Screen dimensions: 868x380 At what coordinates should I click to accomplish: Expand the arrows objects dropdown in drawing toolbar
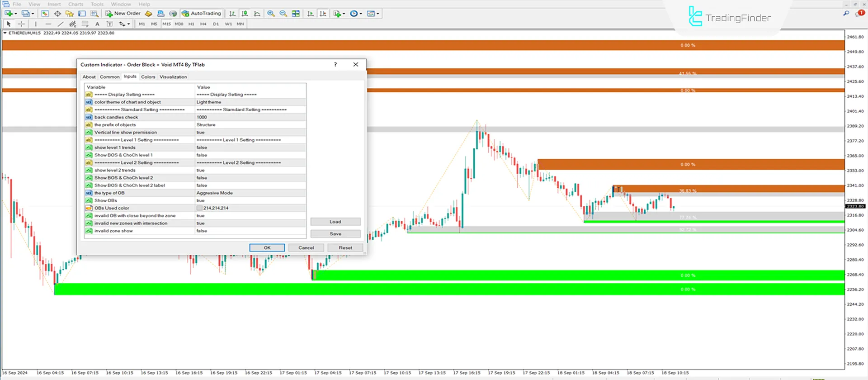coord(129,24)
